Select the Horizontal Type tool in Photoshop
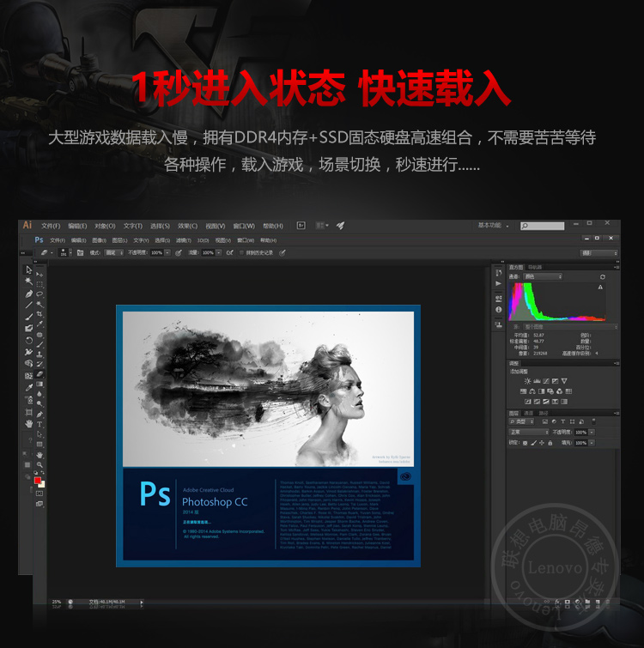This screenshot has height=648, width=644. pyautogui.click(x=39, y=425)
